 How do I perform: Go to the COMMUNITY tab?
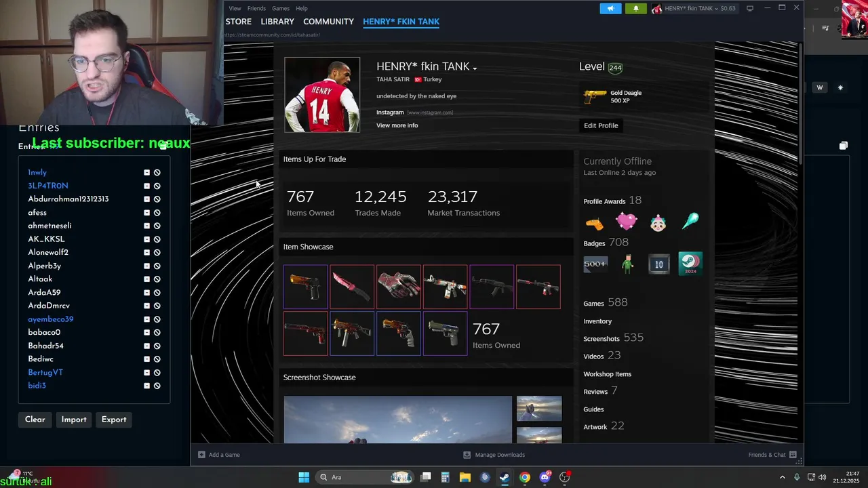pyautogui.click(x=328, y=22)
